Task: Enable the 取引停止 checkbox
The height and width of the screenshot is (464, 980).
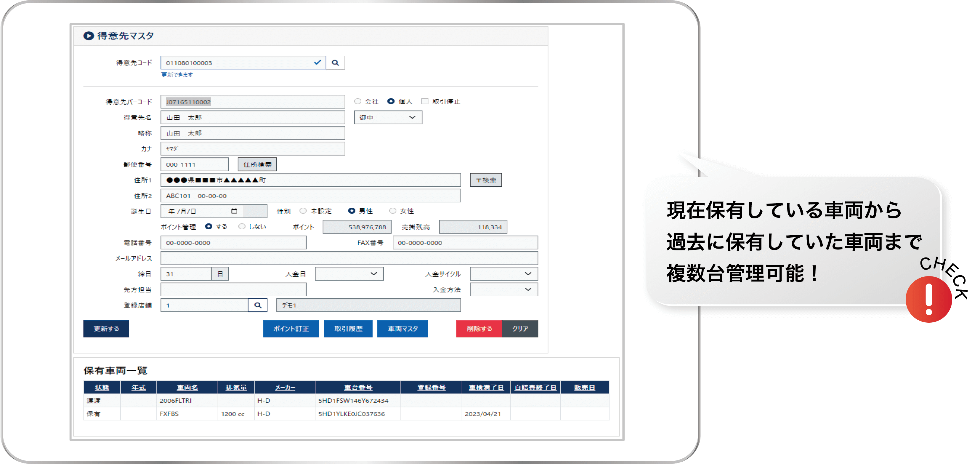Action: (x=425, y=102)
